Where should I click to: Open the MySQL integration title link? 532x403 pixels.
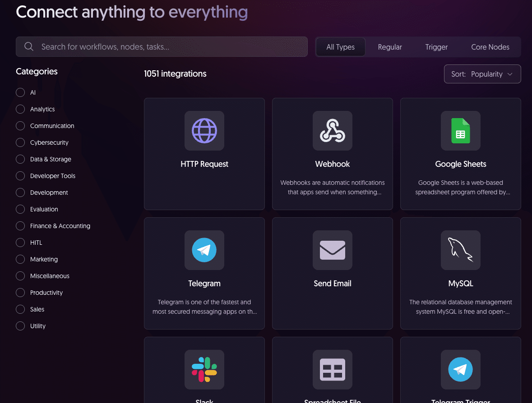tap(460, 284)
